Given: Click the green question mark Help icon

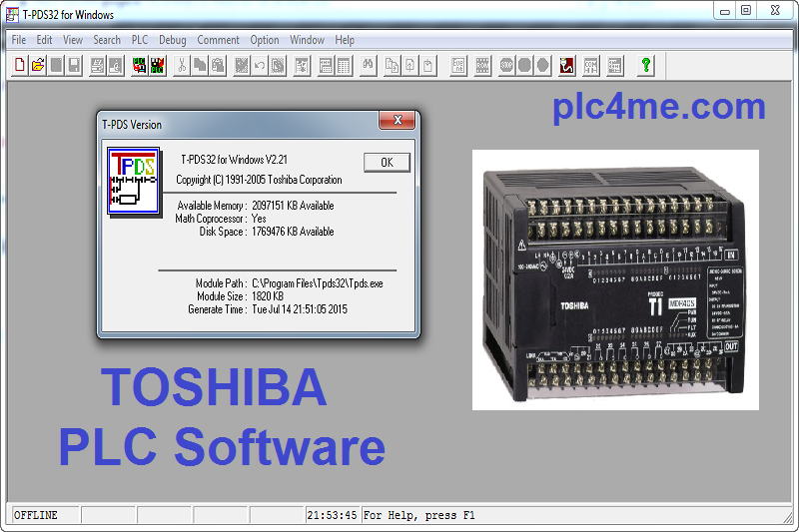Looking at the screenshot, I should [x=646, y=66].
